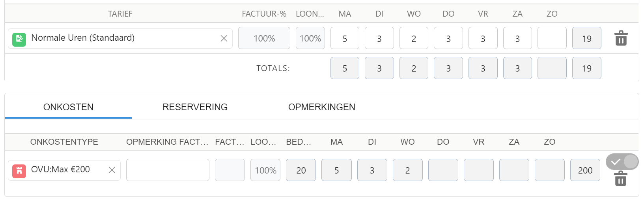Switch to the Opmerkingen tab
Viewport: 644px width, 200px height.
[321, 107]
